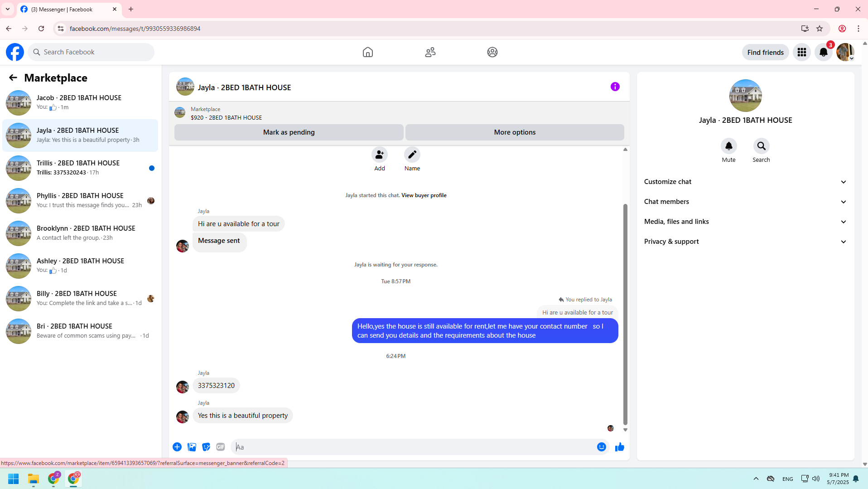The image size is (868, 489).
Task: Open the Facebook logo home link
Action: point(15,52)
